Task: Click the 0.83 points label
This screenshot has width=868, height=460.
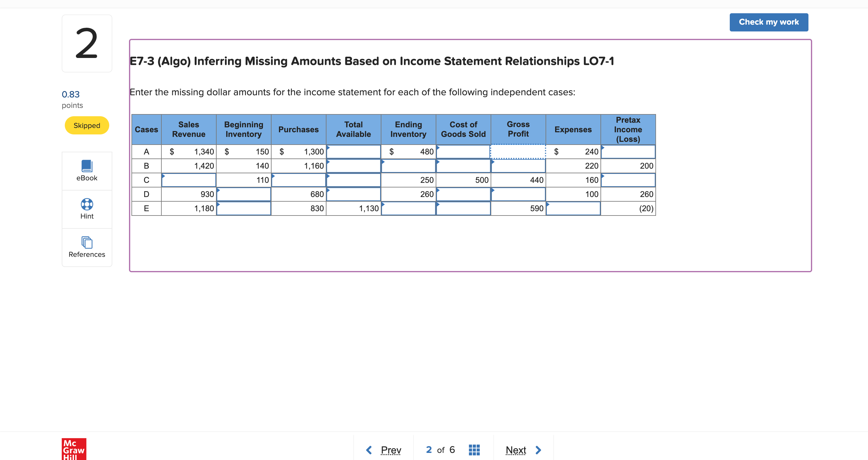Action: [70, 94]
